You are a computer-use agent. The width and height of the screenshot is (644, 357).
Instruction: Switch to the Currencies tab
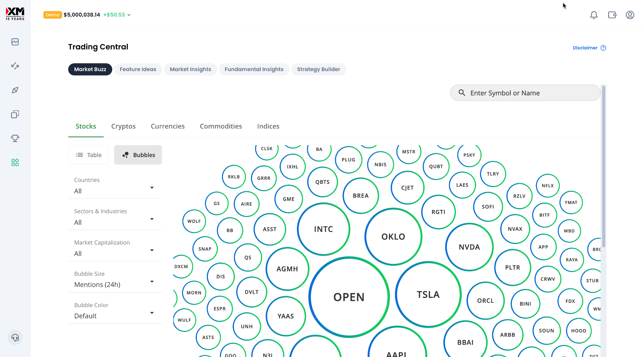[168, 126]
